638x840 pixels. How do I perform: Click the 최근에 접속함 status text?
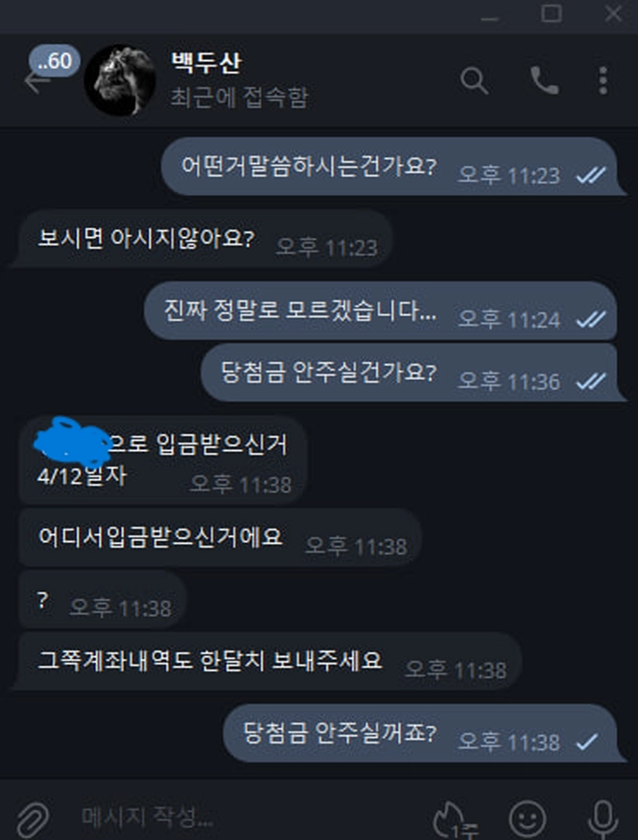click(x=239, y=97)
